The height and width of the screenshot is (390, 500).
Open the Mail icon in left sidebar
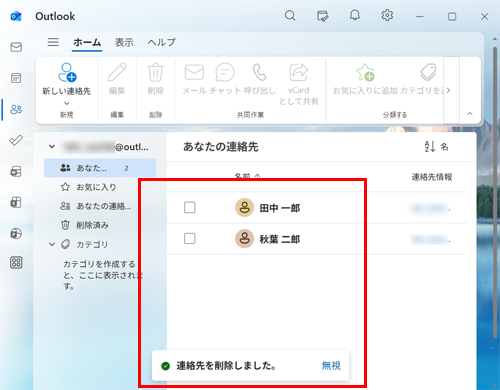click(16, 47)
